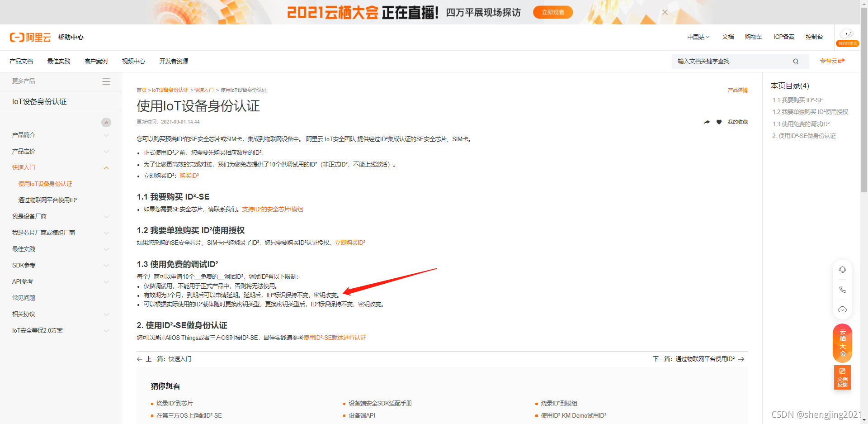This screenshot has width=868, height=424.
Task: Open 开发者资源 tab
Action: 174,61
